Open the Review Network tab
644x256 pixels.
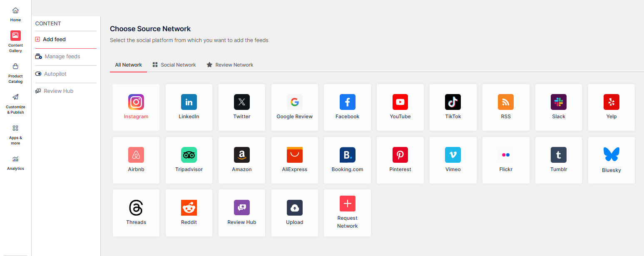[229, 65]
